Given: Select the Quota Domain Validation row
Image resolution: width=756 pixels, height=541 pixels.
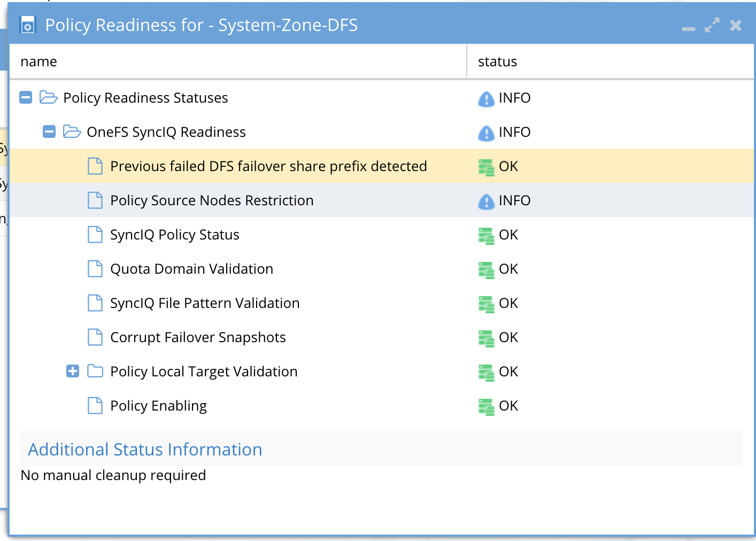Looking at the screenshot, I should pyautogui.click(x=191, y=269).
